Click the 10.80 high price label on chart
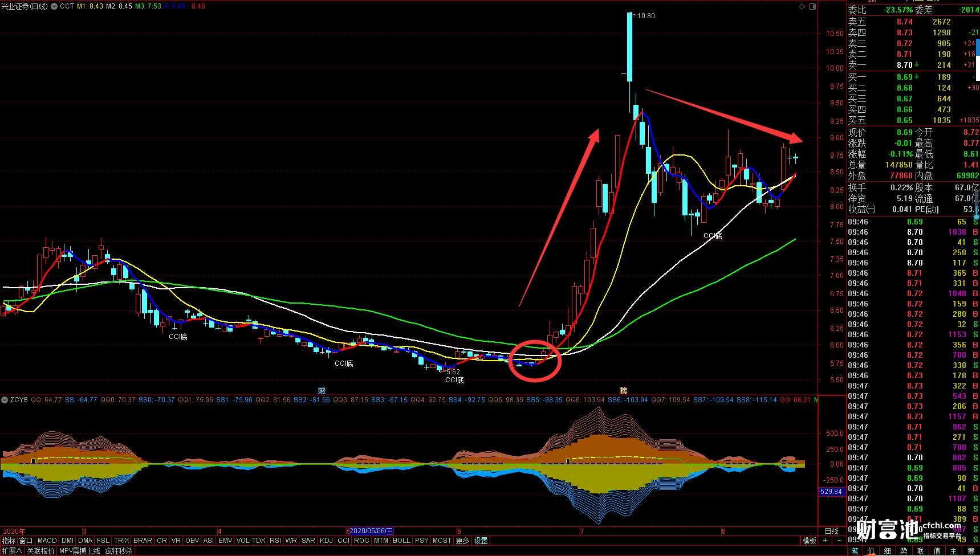The width and height of the screenshot is (980, 556). (646, 16)
